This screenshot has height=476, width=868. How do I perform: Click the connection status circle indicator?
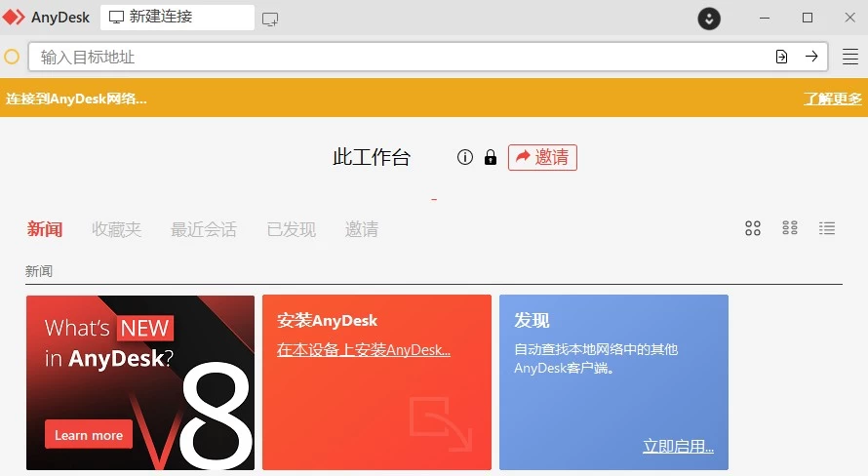point(12,57)
